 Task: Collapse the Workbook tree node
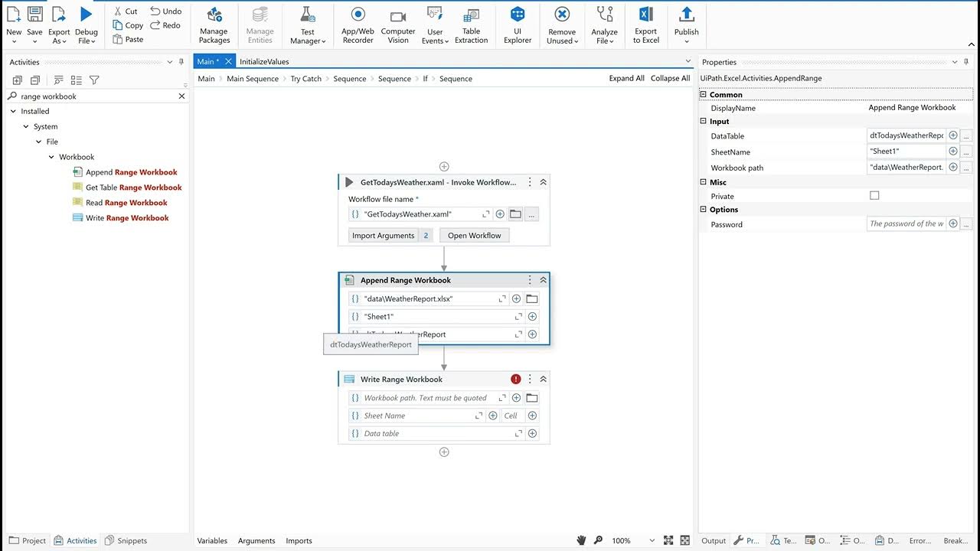[x=51, y=158]
